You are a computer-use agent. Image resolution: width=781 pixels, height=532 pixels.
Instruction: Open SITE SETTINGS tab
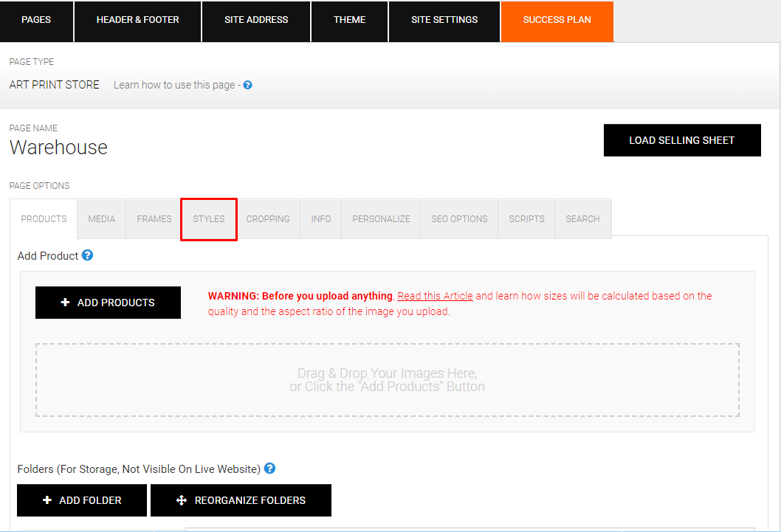444,21
